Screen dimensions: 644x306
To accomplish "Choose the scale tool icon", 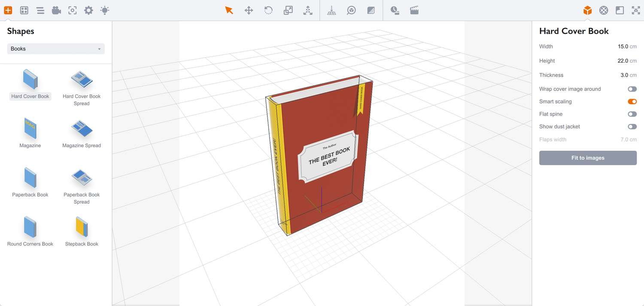I will pyautogui.click(x=288, y=10).
